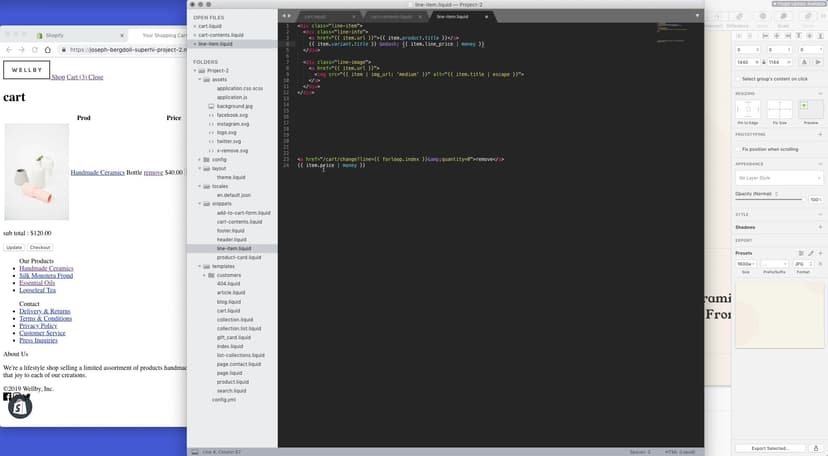Add a new export preset with plus icon
This screenshot has height=456, width=828.
(x=819, y=253)
